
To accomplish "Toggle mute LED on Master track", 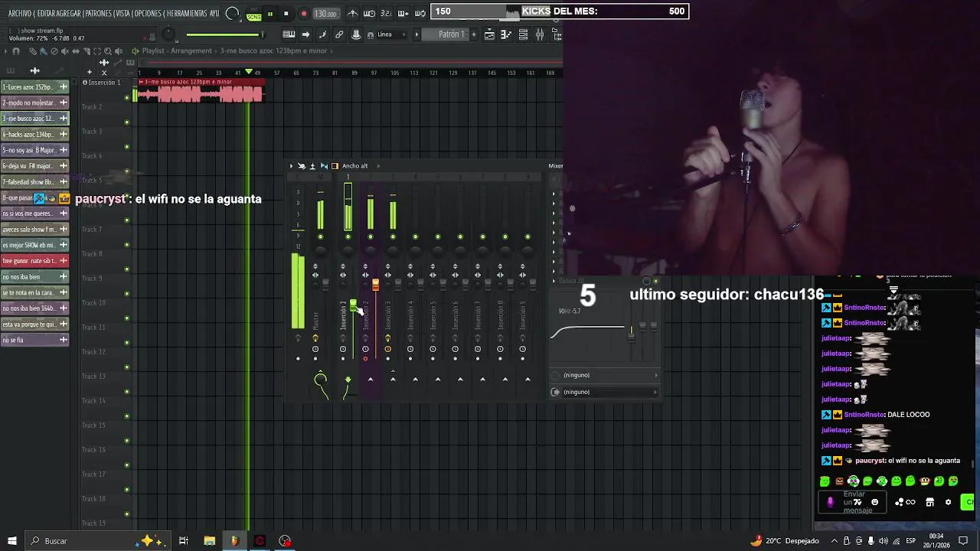I will tap(320, 236).
